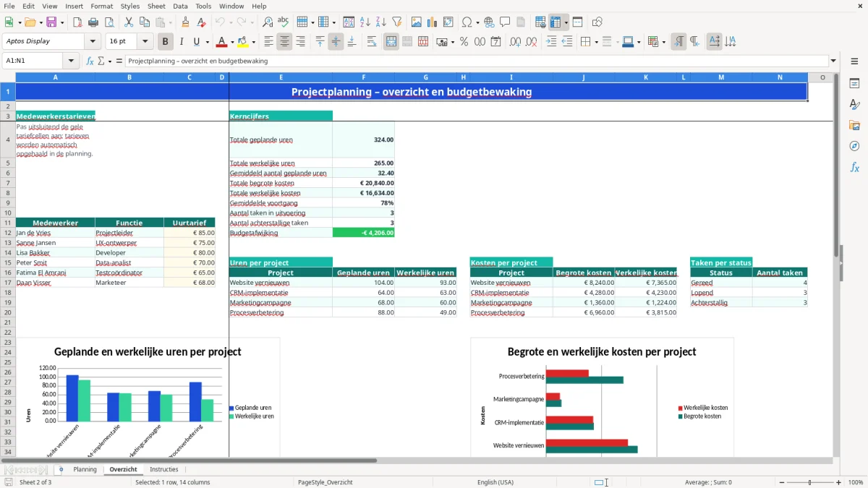Activate the Clone Formatting paintbrush
The width and height of the screenshot is (868, 488).
tap(185, 22)
